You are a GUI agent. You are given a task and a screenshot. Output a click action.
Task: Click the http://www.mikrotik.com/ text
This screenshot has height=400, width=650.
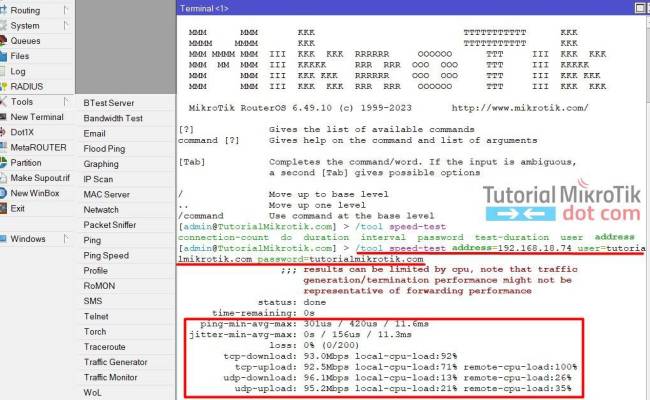point(520,108)
